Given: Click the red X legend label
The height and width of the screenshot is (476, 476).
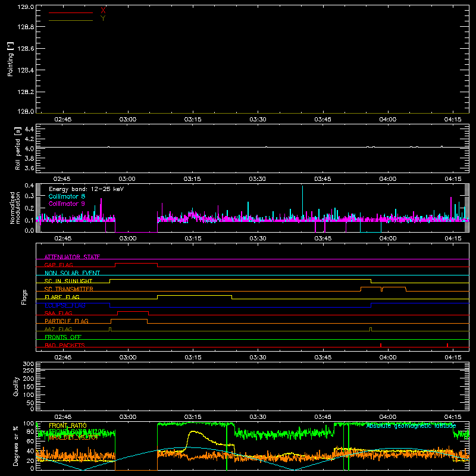Looking at the screenshot, I should 103,11.
